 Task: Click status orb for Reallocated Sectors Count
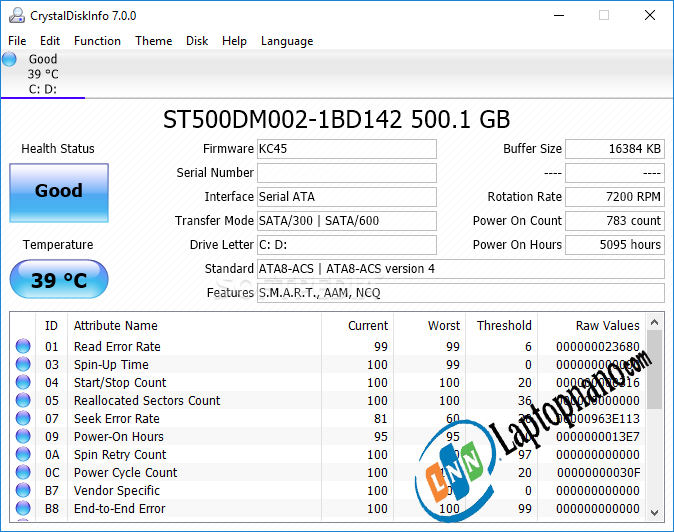click(x=23, y=401)
